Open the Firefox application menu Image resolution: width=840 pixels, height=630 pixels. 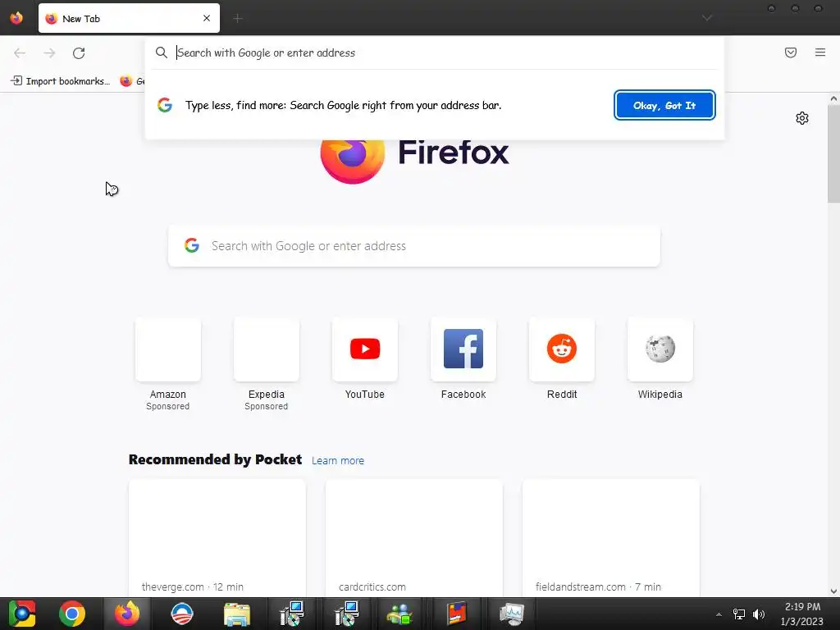[x=820, y=52]
